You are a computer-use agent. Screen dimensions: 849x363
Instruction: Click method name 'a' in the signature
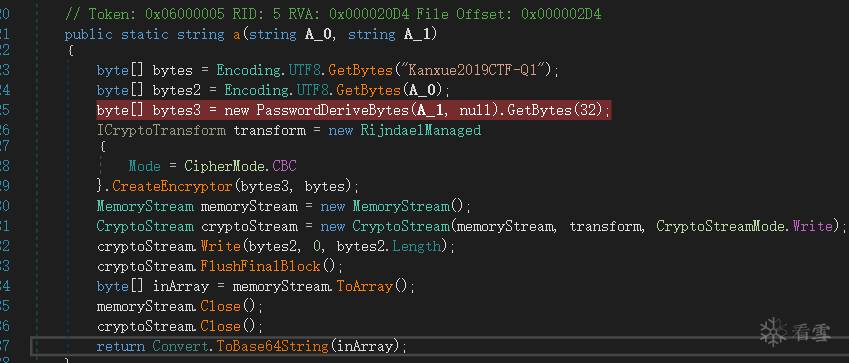(x=237, y=35)
